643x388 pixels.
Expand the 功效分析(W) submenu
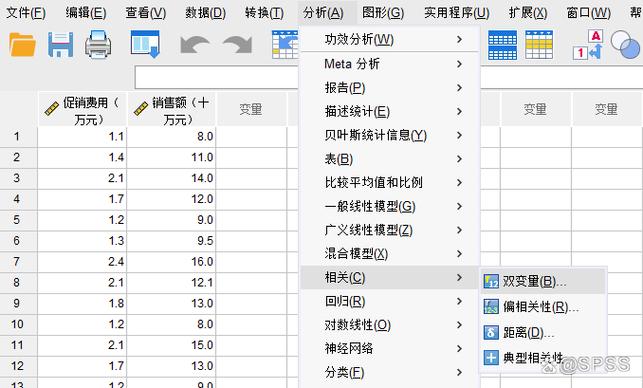pyautogui.click(x=390, y=39)
